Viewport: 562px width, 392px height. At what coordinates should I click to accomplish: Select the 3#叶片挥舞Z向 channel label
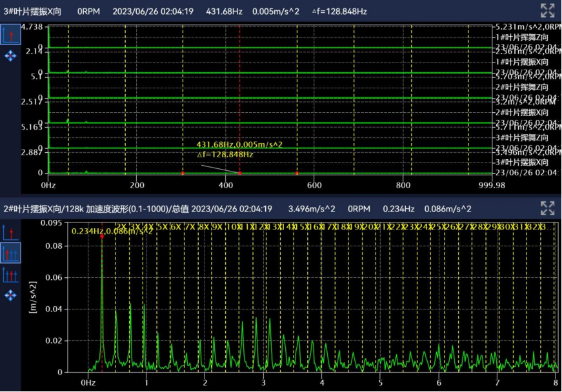click(521, 137)
